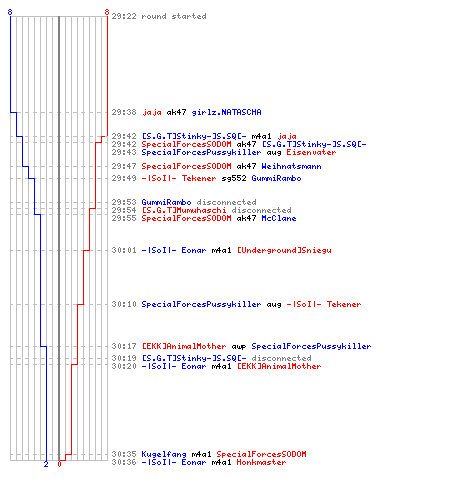Select Weihnatsmann in the 29:47 kill
This screenshot has height=500, width=450.
pos(291,166)
